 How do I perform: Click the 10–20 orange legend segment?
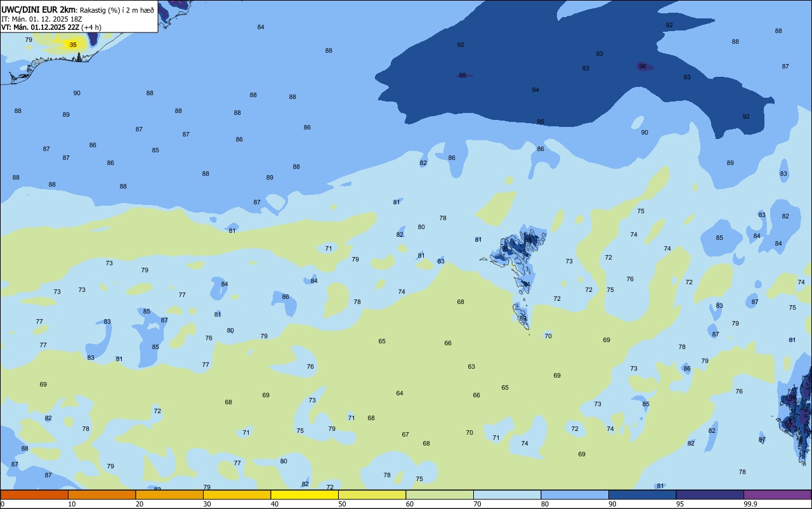click(101, 494)
